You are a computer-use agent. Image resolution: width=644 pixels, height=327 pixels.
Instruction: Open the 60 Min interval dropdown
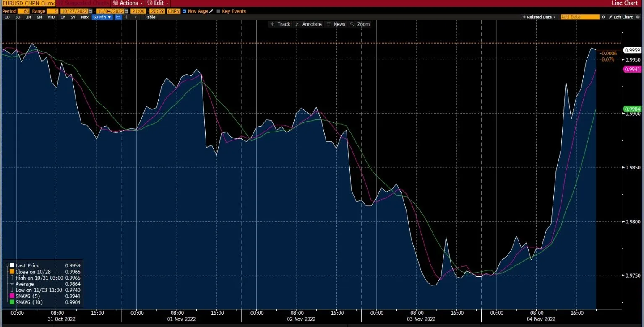coord(102,17)
